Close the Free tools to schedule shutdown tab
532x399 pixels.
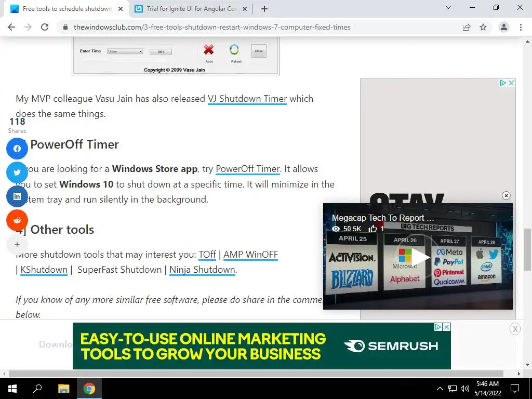click(x=121, y=9)
